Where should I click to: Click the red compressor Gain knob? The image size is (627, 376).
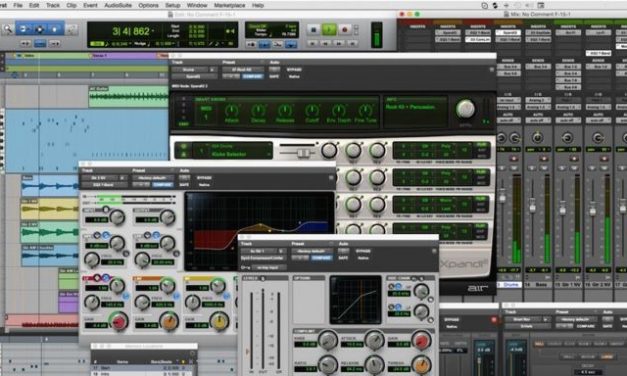(421, 340)
